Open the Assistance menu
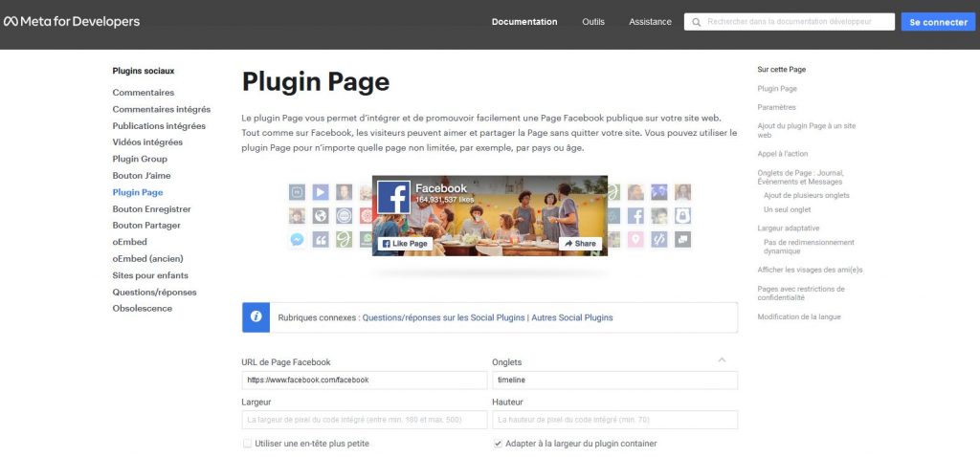The image size is (980, 457). pyautogui.click(x=650, y=22)
